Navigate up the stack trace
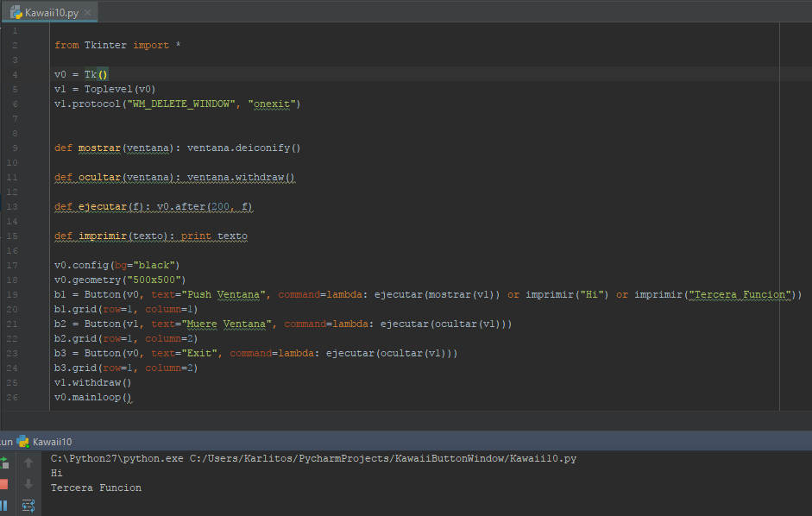 (x=28, y=461)
